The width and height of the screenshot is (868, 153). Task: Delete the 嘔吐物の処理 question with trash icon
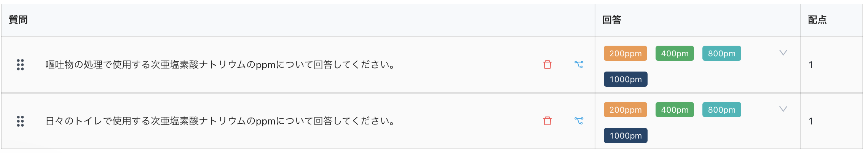[547, 65]
